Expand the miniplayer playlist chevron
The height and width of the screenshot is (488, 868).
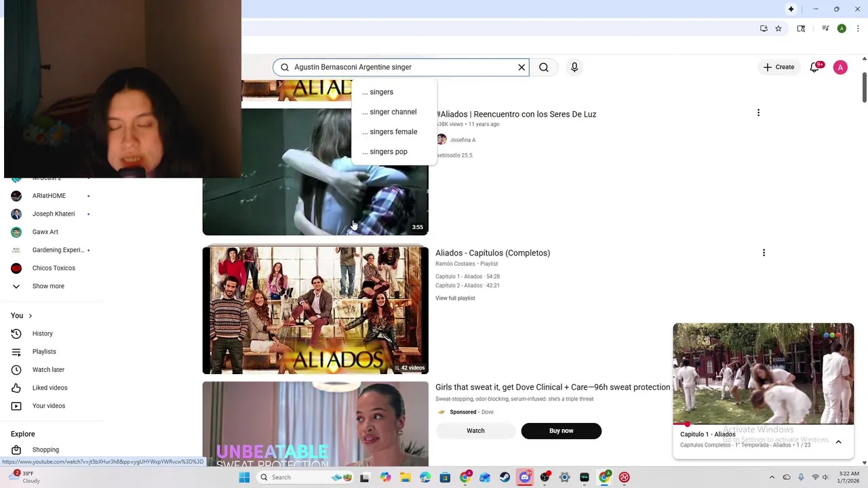(838, 442)
